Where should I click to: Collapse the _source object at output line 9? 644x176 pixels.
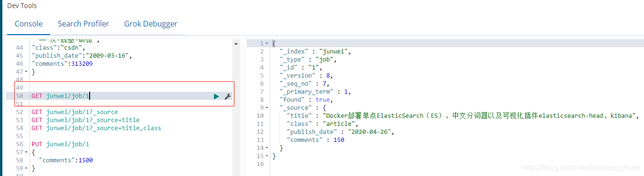pos(267,108)
